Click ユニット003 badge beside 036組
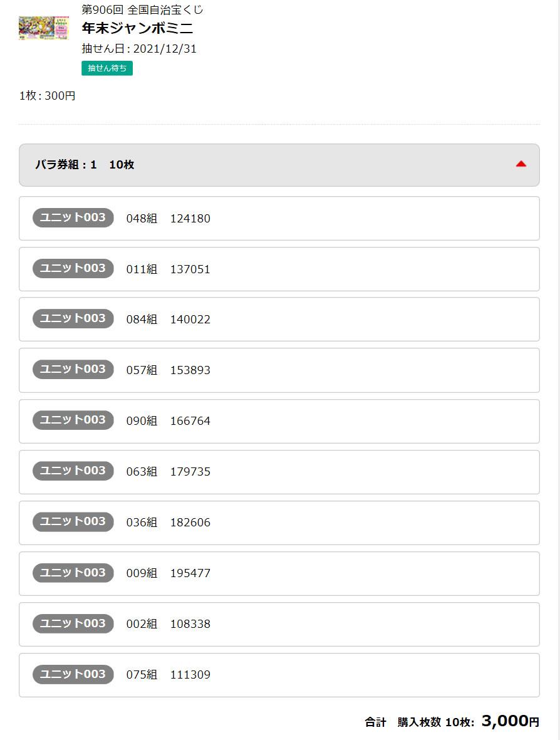 (x=73, y=521)
